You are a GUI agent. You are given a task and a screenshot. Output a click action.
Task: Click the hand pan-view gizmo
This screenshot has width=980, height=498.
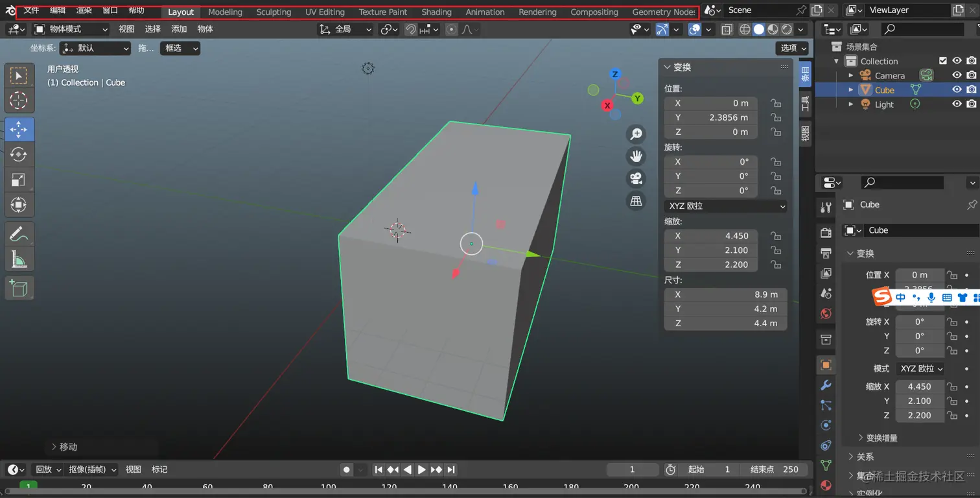click(x=636, y=156)
